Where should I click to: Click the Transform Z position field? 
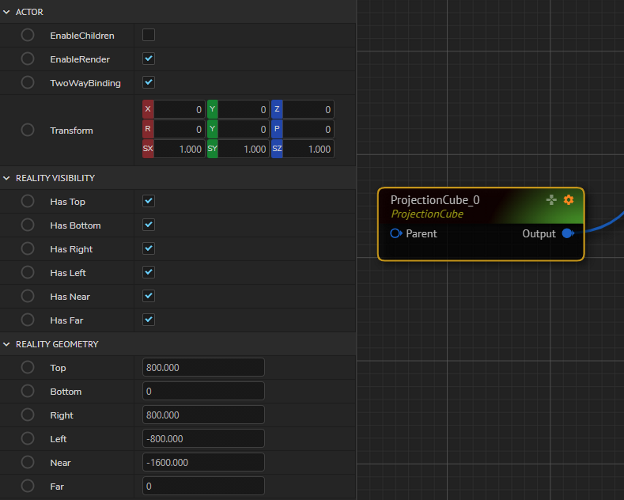click(308, 109)
